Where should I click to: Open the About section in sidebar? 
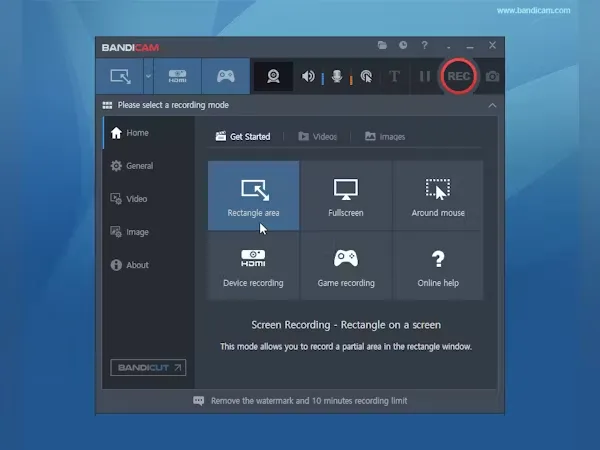point(148,265)
